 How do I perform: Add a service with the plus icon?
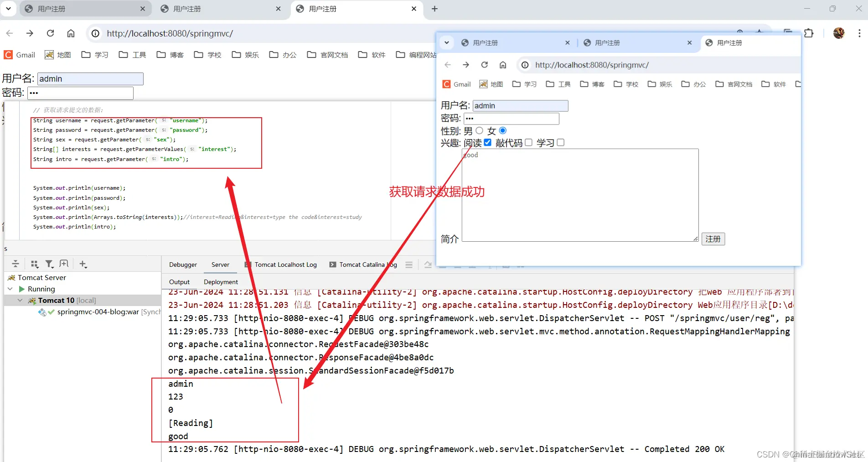83,264
